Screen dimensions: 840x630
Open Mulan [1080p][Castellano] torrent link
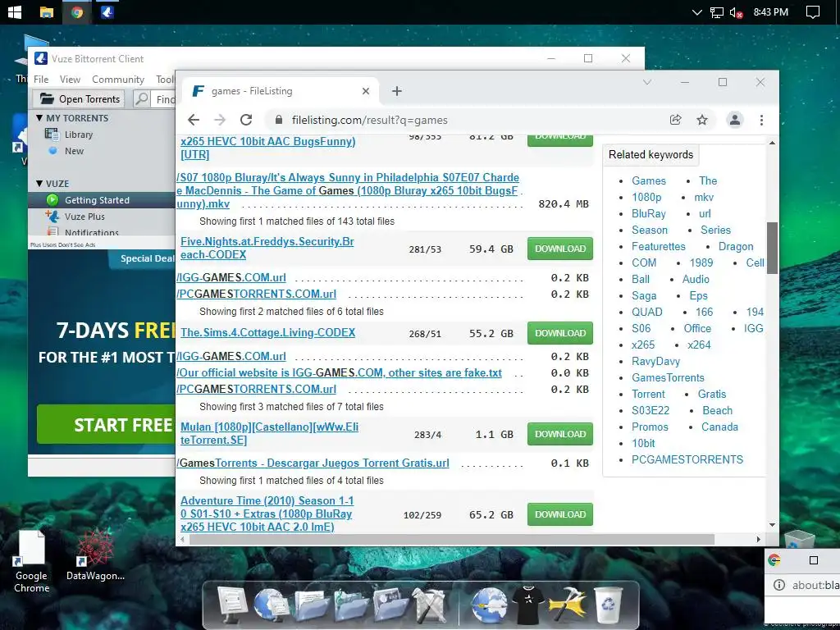[269, 433]
